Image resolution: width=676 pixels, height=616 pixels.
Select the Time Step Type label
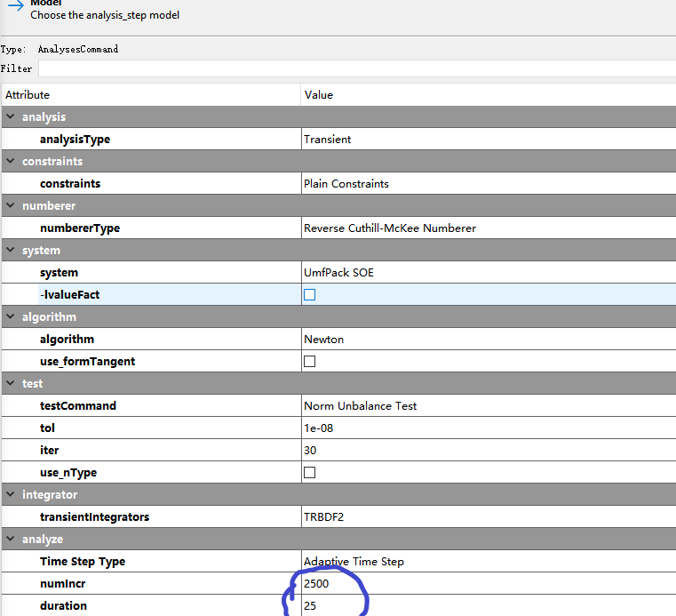tap(83, 561)
